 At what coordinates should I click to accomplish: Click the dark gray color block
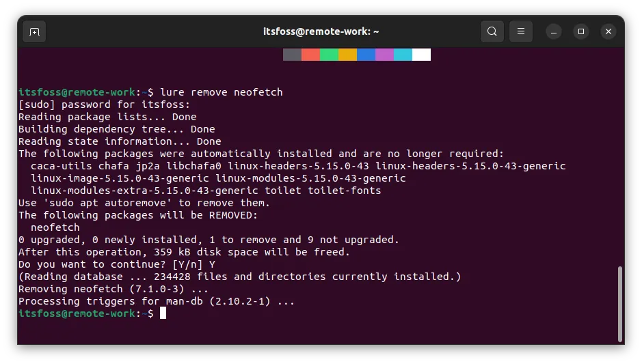[x=292, y=55]
